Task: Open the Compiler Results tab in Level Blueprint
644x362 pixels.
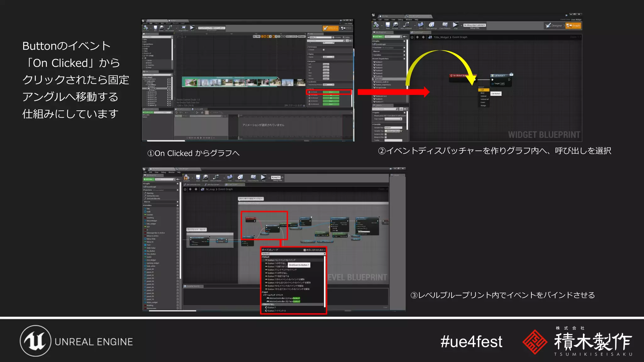Action: click(193, 286)
